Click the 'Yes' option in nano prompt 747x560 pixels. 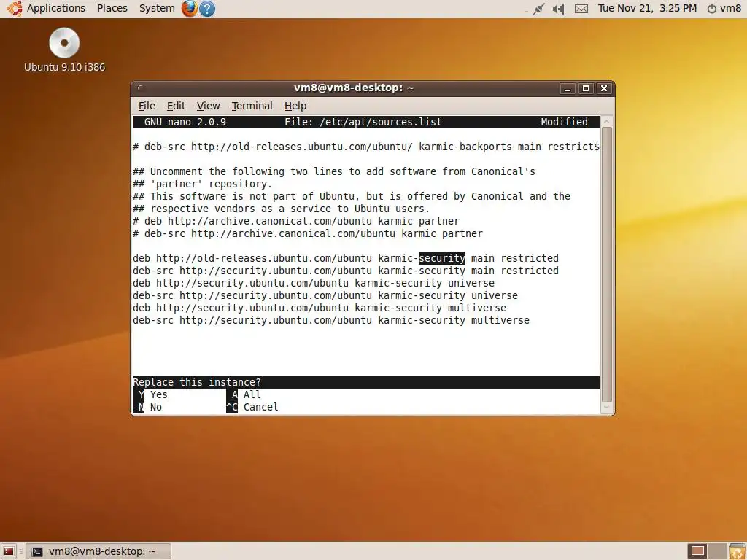pos(152,394)
